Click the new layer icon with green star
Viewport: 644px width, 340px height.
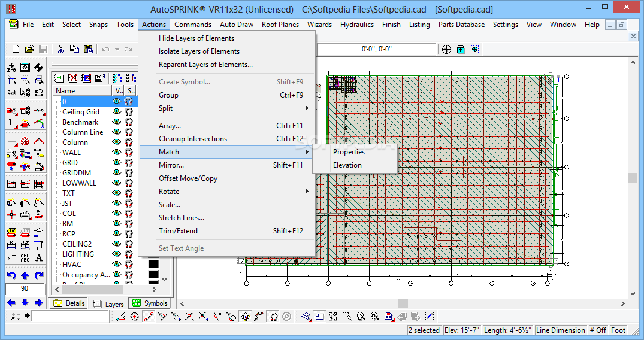(x=59, y=78)
